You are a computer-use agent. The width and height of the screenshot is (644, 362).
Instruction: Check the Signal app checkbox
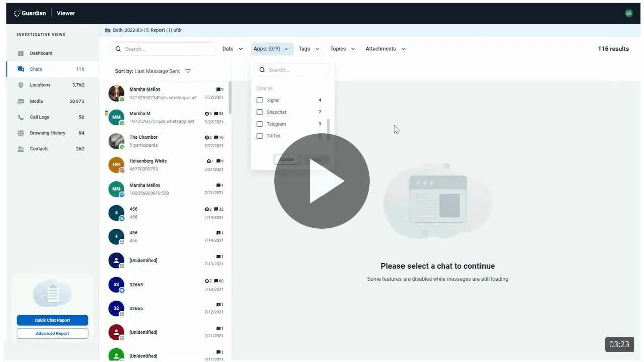[x=260, y=100]
